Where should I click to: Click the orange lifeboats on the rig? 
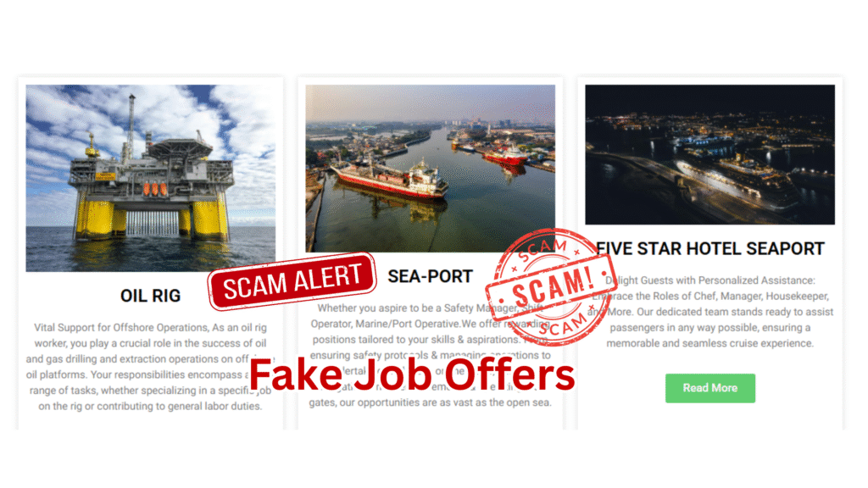pos(155,190)
